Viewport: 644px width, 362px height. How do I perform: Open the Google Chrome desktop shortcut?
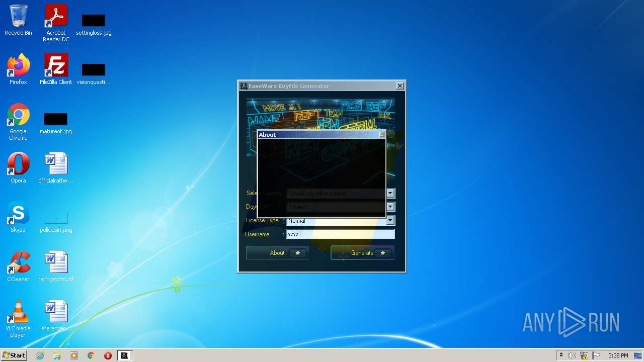click(18, 122)
